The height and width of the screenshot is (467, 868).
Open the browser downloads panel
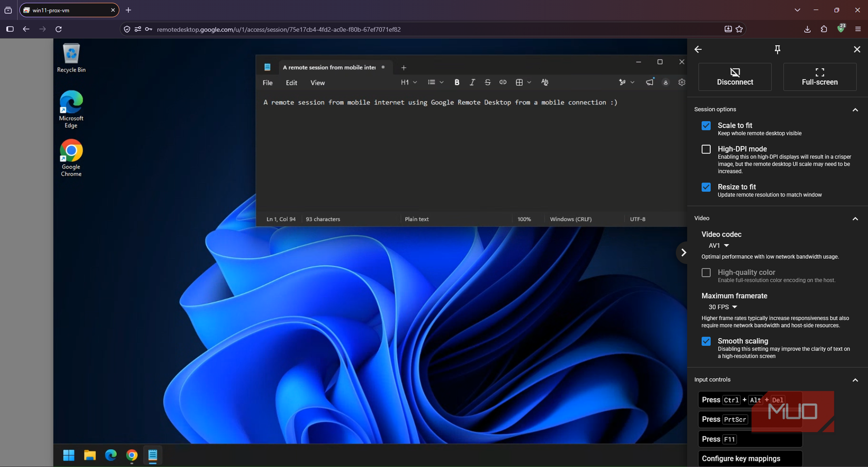click(808, 29)
